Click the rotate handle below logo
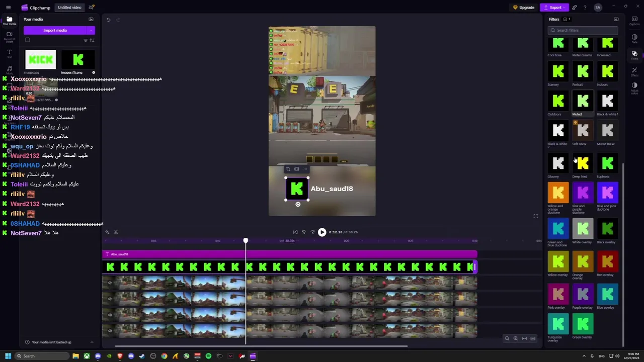The width and height of the screenshot is (644, 362). [x=298, y=204]
